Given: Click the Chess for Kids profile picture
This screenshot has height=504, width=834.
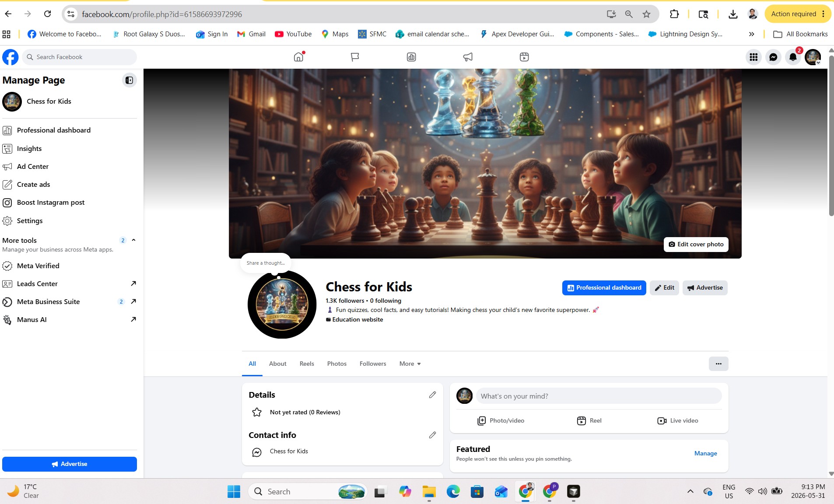Looking at the screenshot, I should 282,304.
